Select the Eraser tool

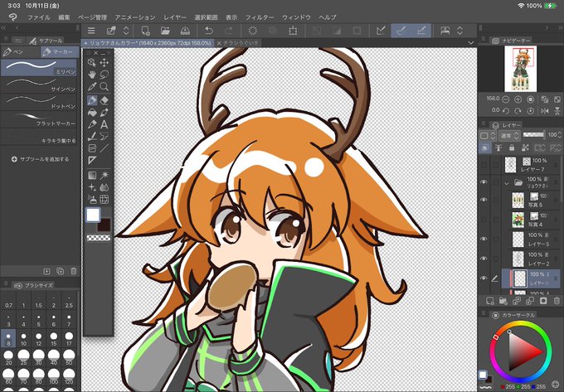pyautogui.click(x=105, y=100)
